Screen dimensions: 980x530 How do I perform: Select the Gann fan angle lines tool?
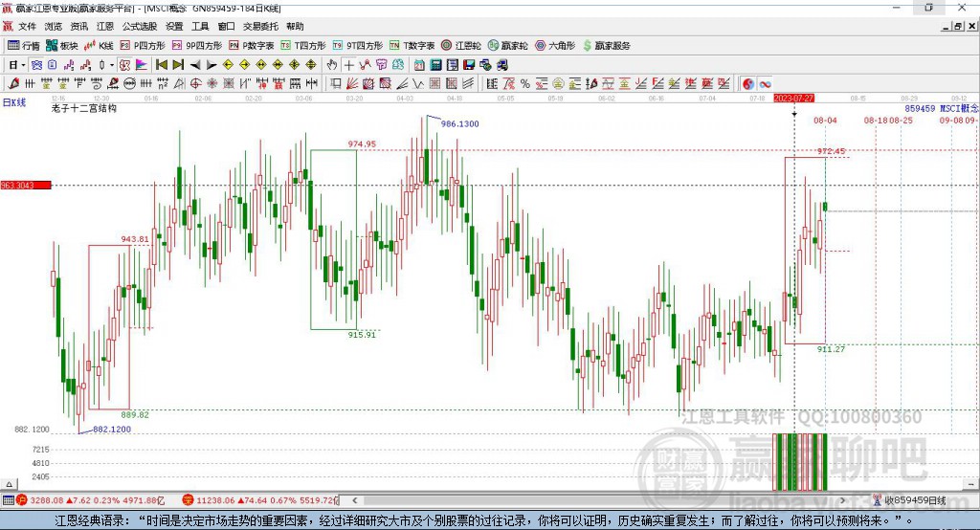[x=352, y=84]
